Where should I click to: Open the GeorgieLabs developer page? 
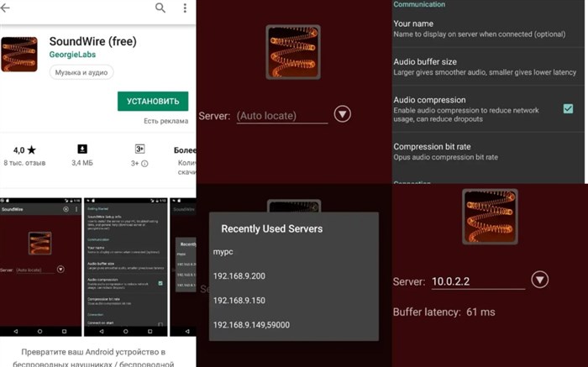coord(72,55)
